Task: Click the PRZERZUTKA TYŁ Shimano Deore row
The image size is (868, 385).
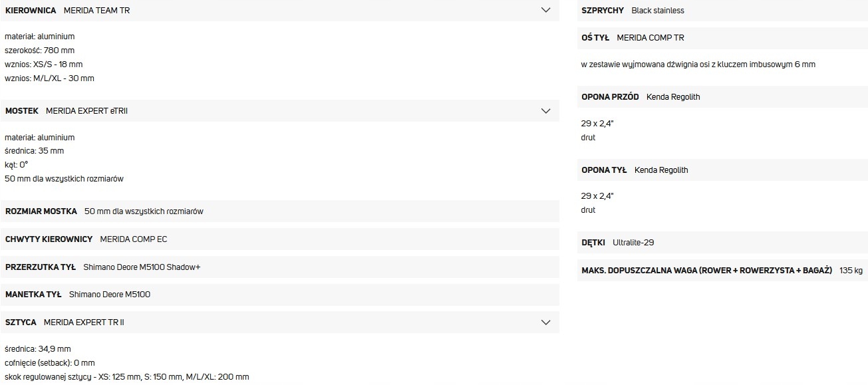Action: pyautogui.click(x=279, y=267)
